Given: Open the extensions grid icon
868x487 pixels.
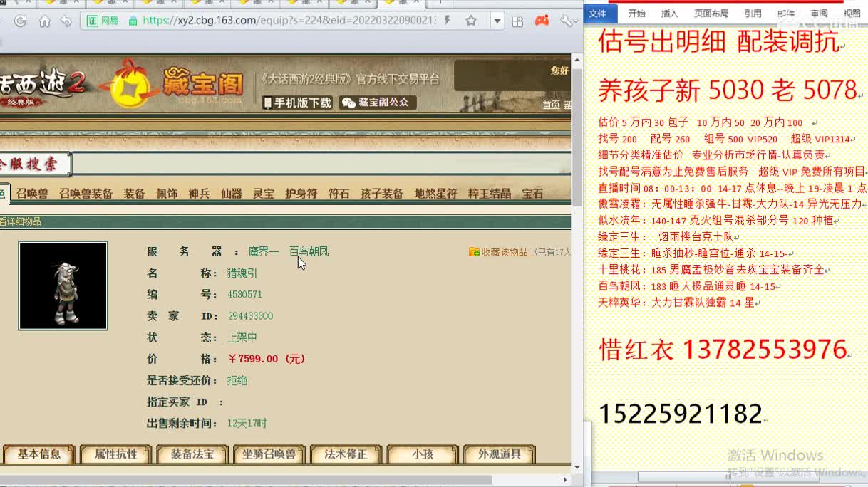Looking at the screenshot, I should click(518, 21).
